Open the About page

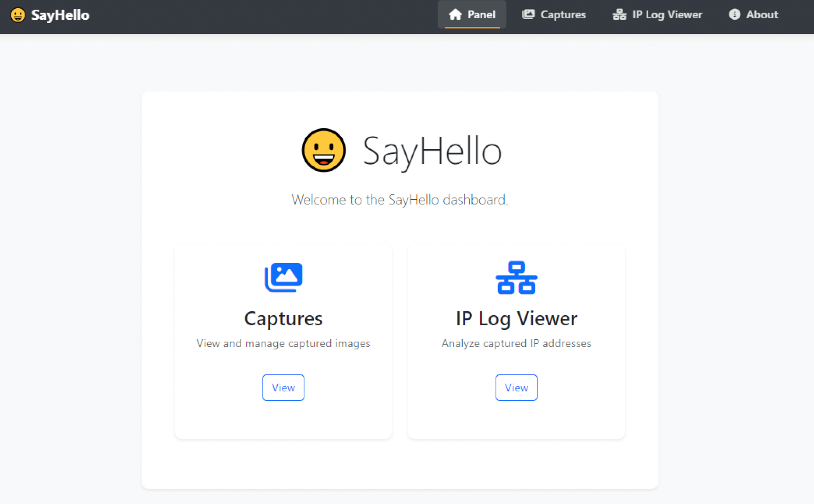(x=753, y=15)
